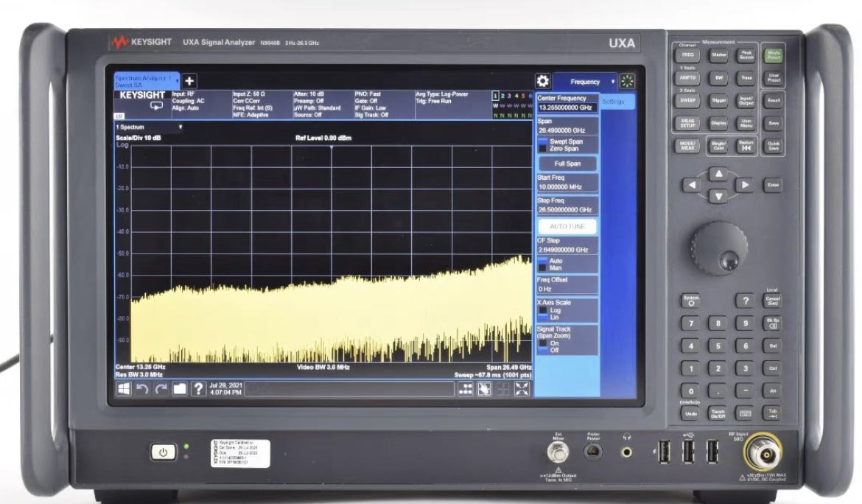Click the Ref Level marker on graticule top
The width and height of the screenshot is (862, 504).
click(x=331, y=147)
